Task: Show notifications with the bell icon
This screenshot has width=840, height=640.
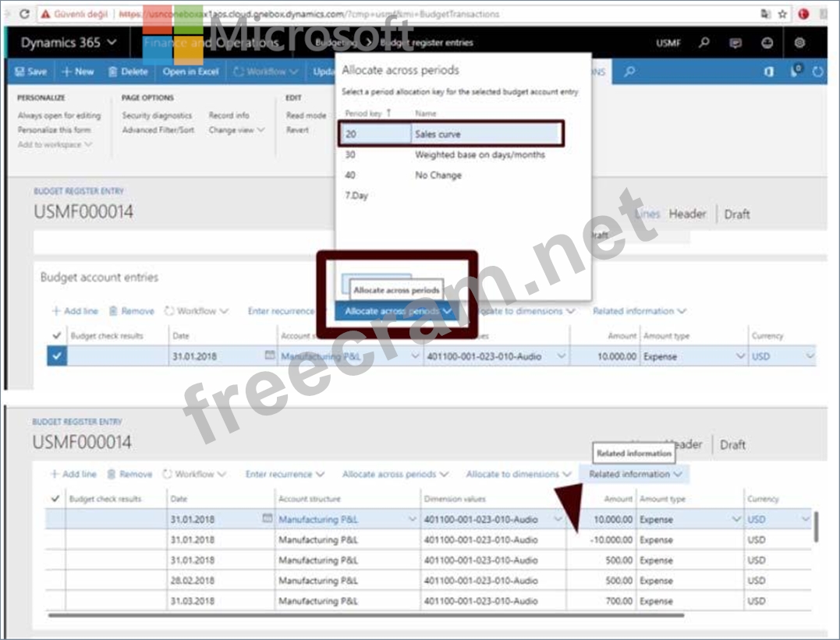Action: click(796, 71)
